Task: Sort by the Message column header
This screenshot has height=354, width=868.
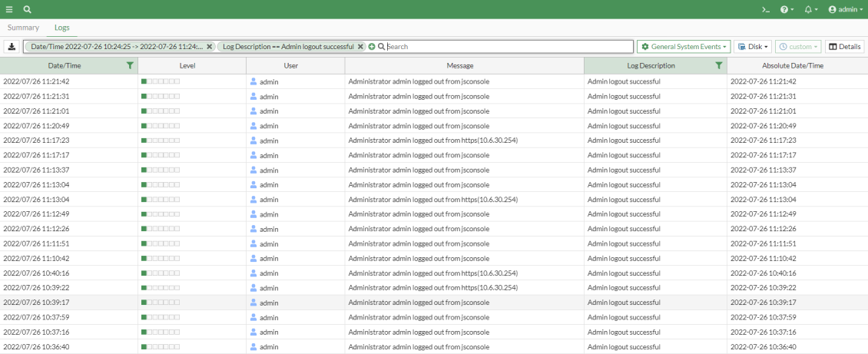Action: click(459, 66)
